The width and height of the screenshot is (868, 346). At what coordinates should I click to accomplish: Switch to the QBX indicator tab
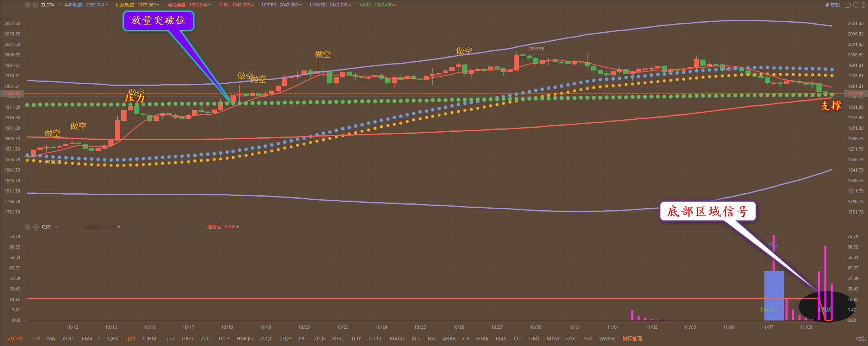[113, 339]
